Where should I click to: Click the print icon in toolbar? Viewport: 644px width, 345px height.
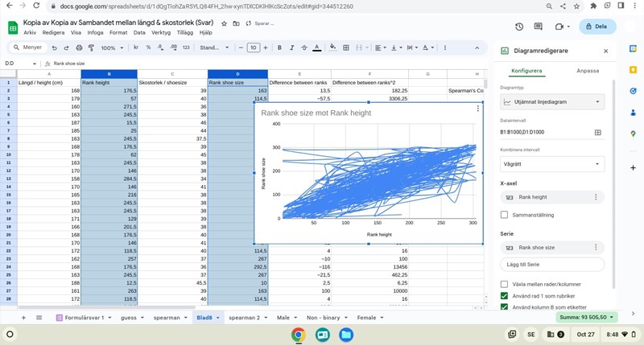(x=77, y=48)
